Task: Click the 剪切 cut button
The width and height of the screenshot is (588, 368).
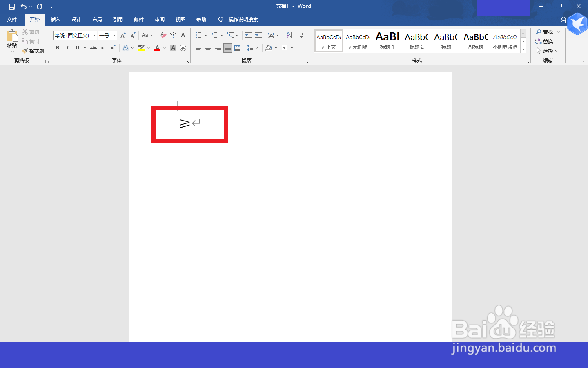Action: tap(31, 32)
